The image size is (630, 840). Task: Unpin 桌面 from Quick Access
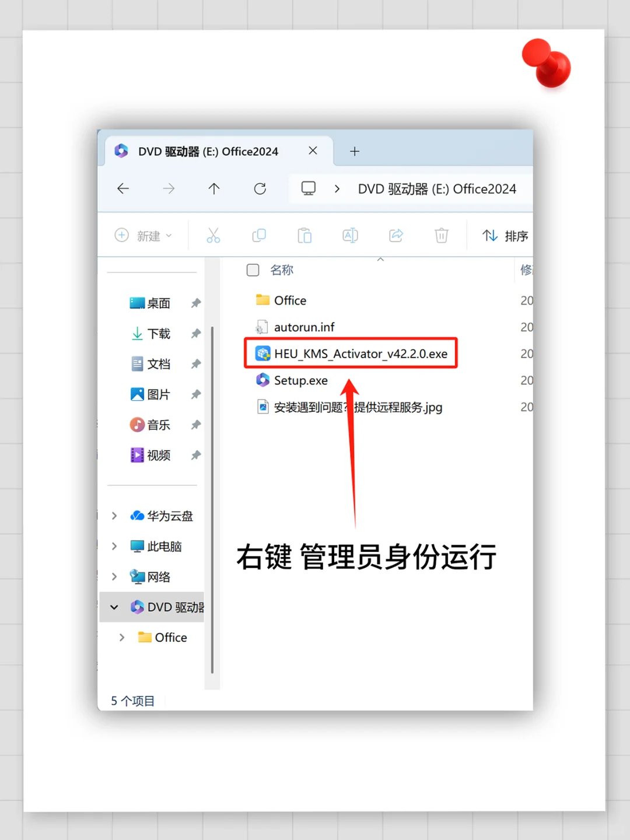click(195, 303)
